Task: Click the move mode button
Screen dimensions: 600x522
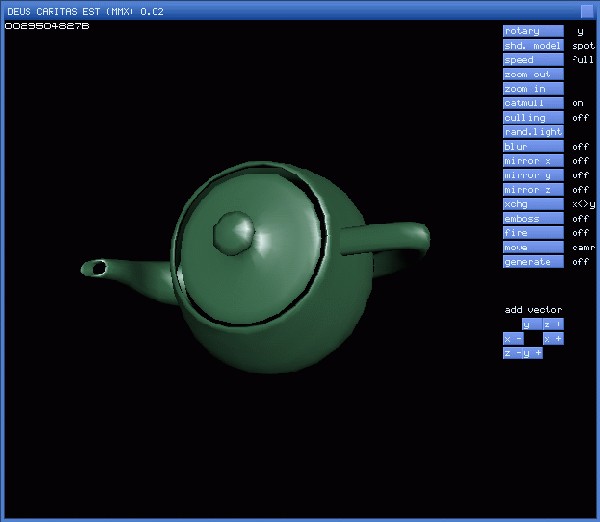Action: tap(533, 247)
